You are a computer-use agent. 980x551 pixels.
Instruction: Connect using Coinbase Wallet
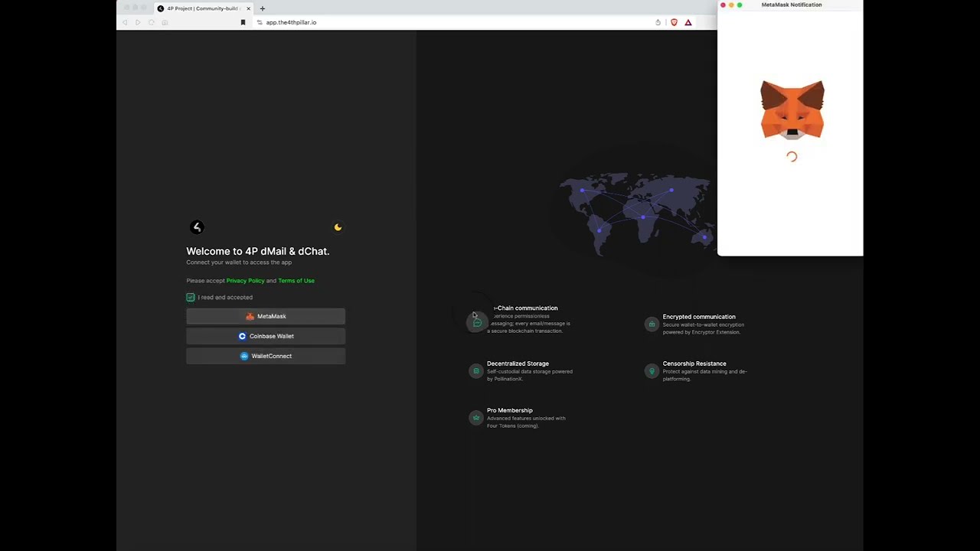click(x=266, y=336)
